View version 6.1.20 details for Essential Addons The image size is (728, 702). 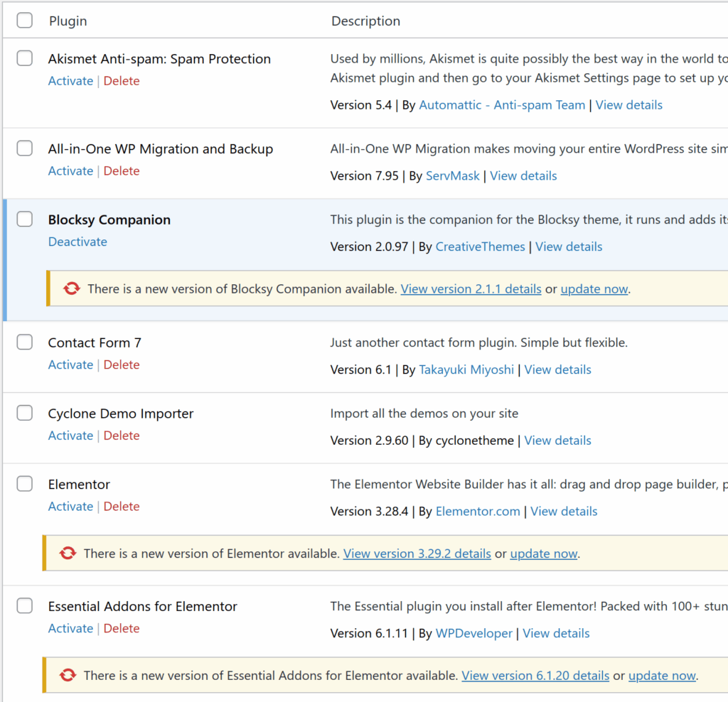coord(535,676)
